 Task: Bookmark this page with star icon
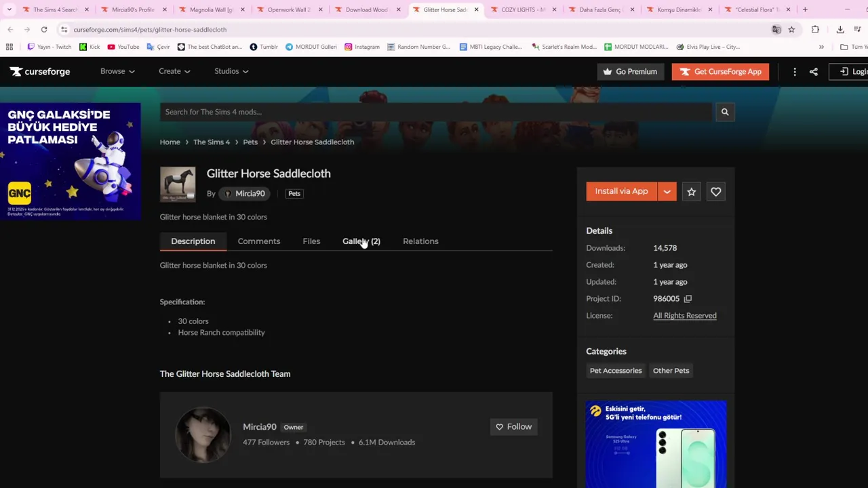pyautogui.click(x=791, y=30)
